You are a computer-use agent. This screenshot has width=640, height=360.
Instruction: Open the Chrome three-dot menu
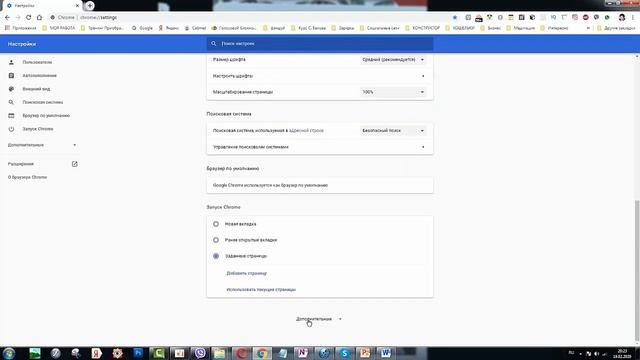coord(633,18)
